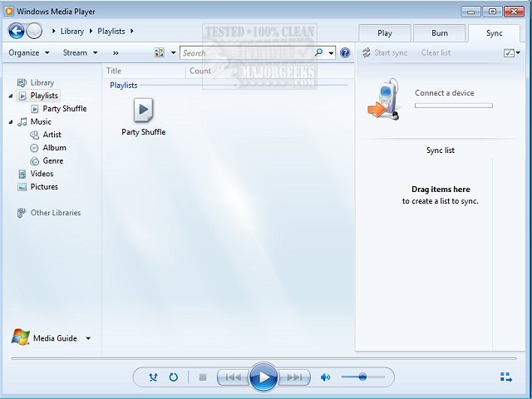Image resolution: width=532 pixels, height=399 pixels.
Task: Click the Stop playback button
Action: [203, 377]
